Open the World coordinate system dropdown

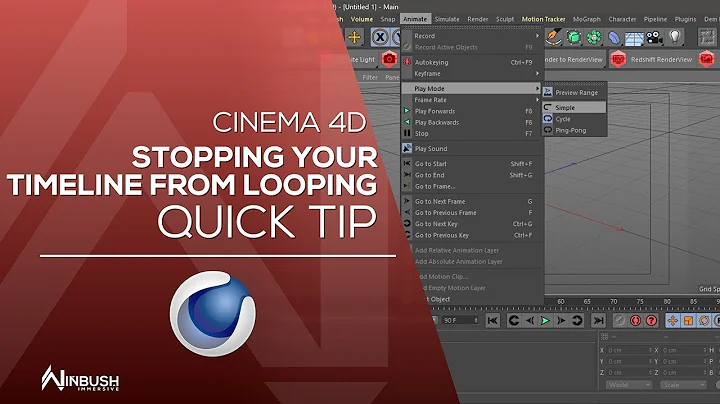point(629,385)
